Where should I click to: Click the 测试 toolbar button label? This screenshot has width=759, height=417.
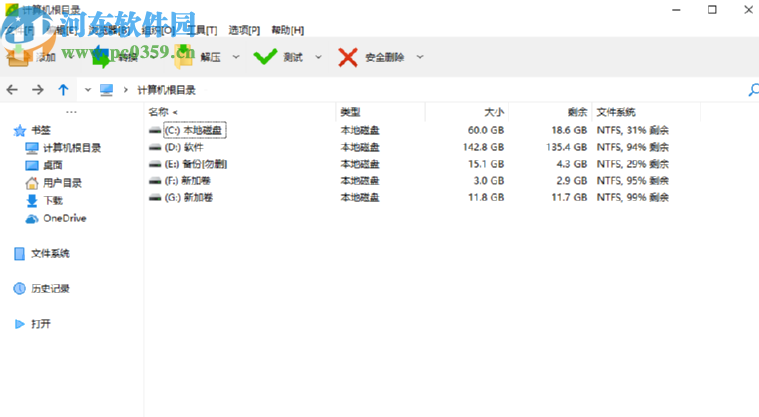tap(293, 57)
